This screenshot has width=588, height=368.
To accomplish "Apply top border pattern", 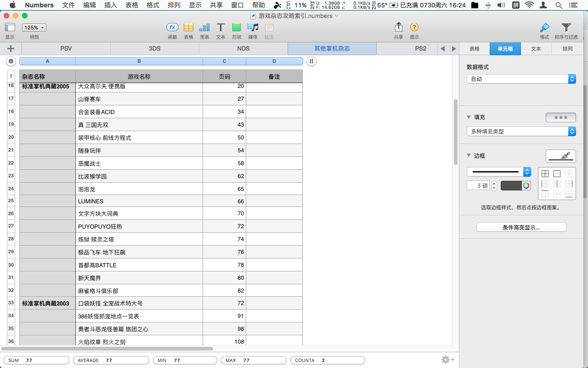I will 545,194.
